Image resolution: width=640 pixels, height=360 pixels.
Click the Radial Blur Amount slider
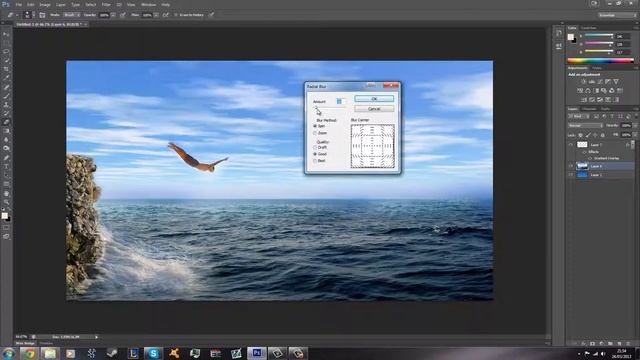(x=329, y=108)
